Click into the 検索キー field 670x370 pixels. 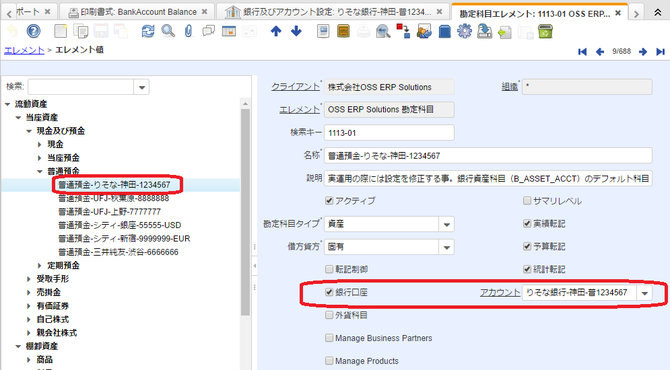(x=389, y=133)
